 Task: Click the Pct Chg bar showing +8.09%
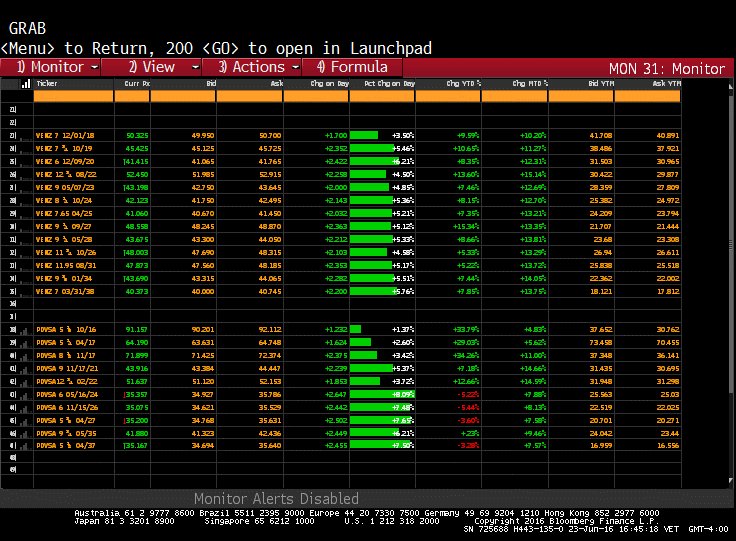tap(382, 395)
